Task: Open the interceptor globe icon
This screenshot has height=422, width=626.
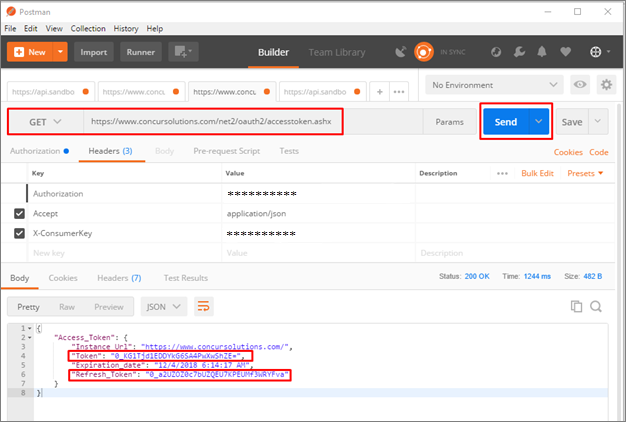Action: [x=496, y=52]
